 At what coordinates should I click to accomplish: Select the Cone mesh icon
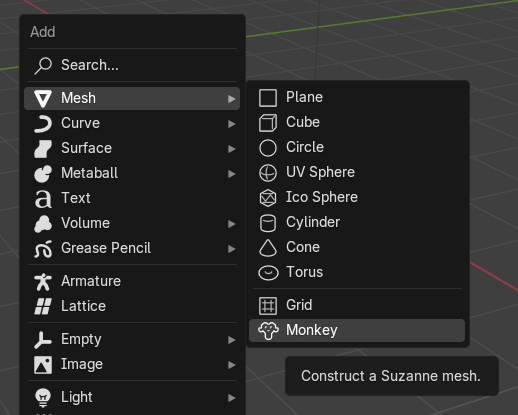pos(268,248)
